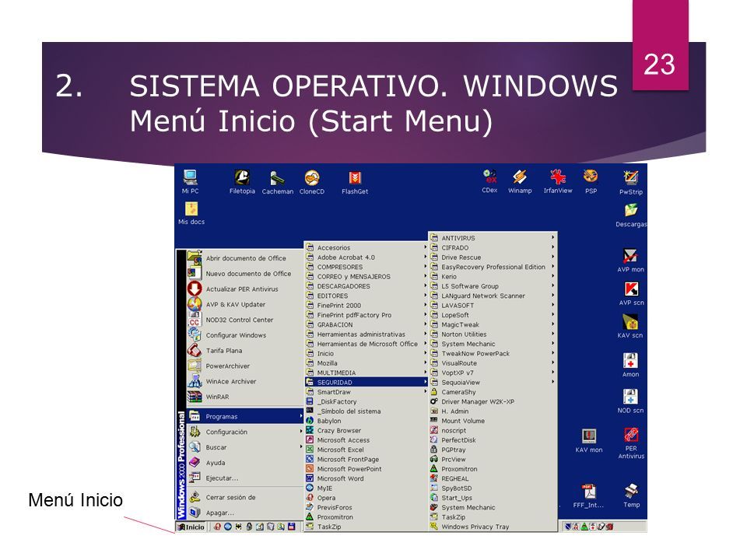Open FlashGet desktop shortcut
The width and height of the screenshot is (747, 560).
355,182
